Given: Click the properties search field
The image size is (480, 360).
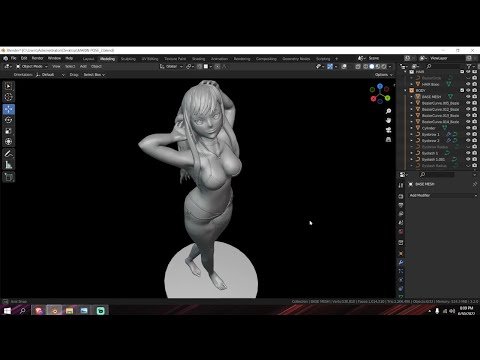Looking at the screenshot, I should click(437, 175).
